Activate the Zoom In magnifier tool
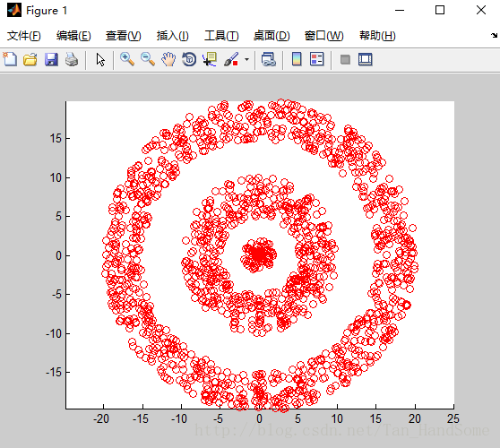 pos(127,60)
